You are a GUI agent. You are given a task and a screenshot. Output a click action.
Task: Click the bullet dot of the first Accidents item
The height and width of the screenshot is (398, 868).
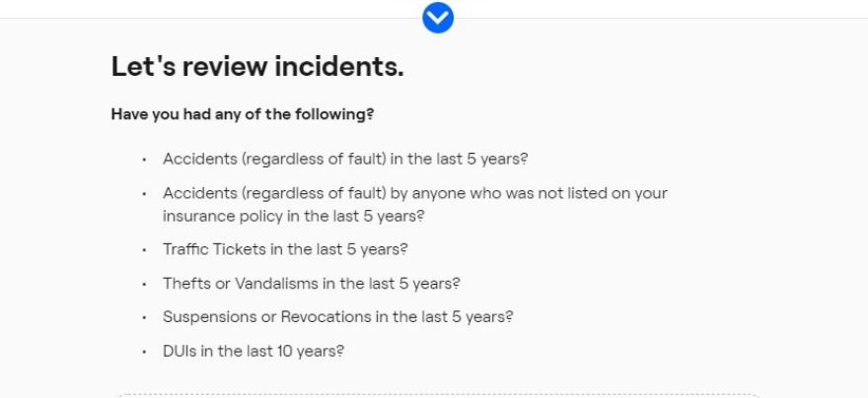pos(144,160)
